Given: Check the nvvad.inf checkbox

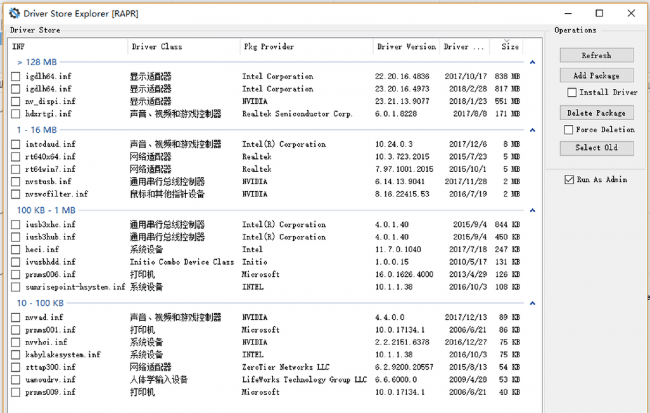Looking at the screenshot, I should (16, 318).
